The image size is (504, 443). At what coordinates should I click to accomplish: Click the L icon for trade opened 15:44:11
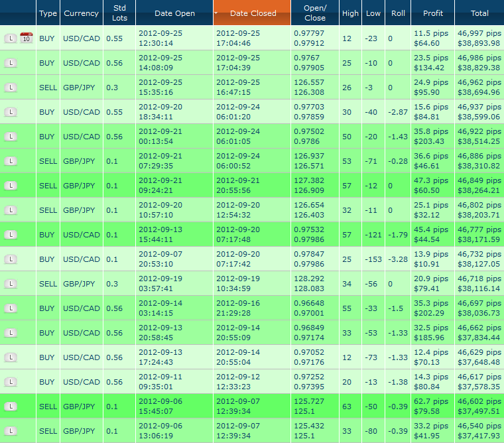(11, 235)
